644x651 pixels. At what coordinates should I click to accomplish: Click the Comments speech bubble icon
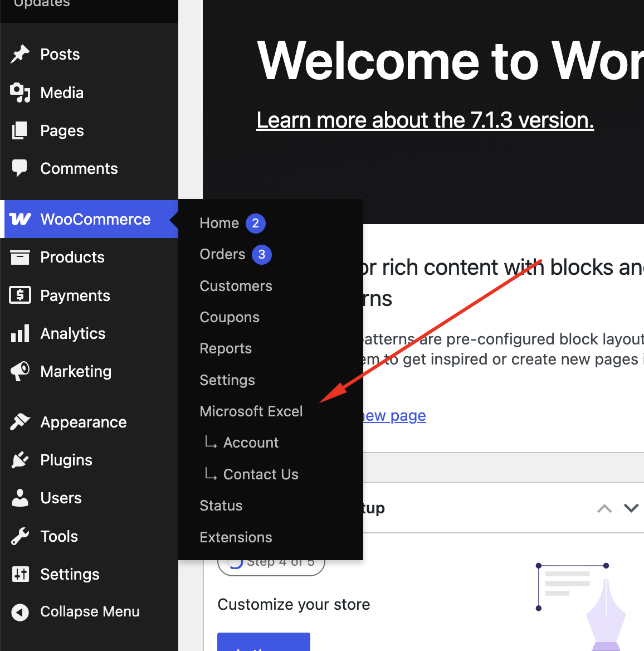[19, 168]
